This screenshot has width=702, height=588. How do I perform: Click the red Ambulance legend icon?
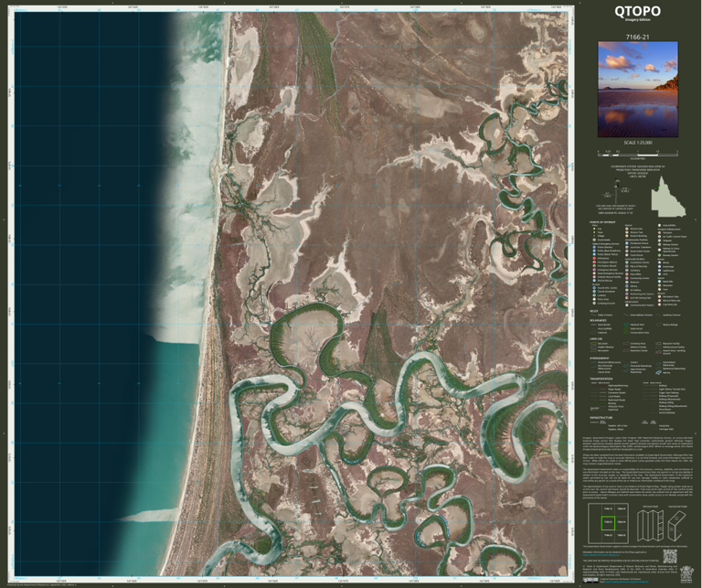(594, 259)
